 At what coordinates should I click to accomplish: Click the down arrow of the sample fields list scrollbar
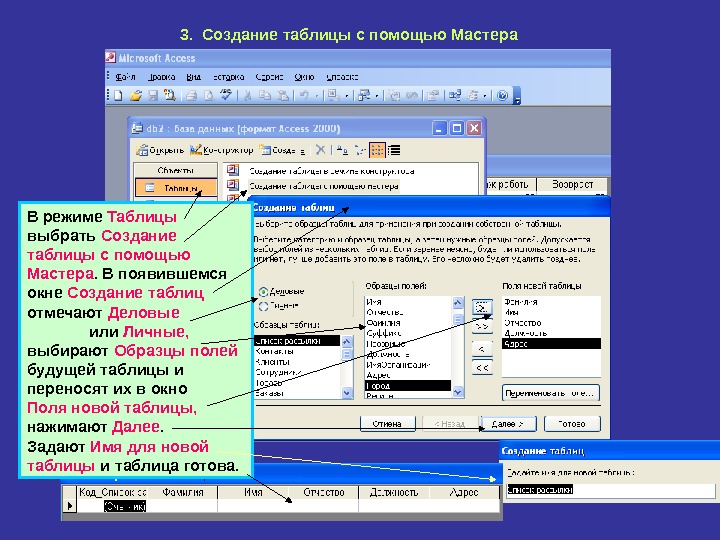coord(458,392)
